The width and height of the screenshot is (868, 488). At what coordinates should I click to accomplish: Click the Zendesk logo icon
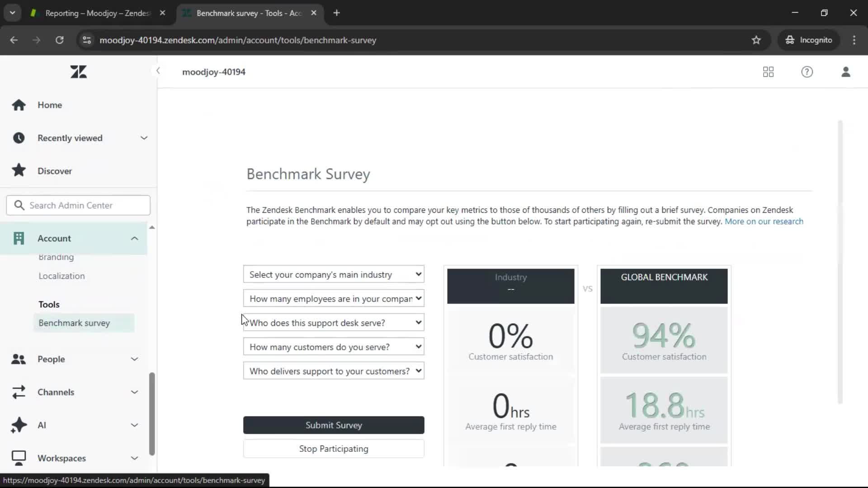78,72
